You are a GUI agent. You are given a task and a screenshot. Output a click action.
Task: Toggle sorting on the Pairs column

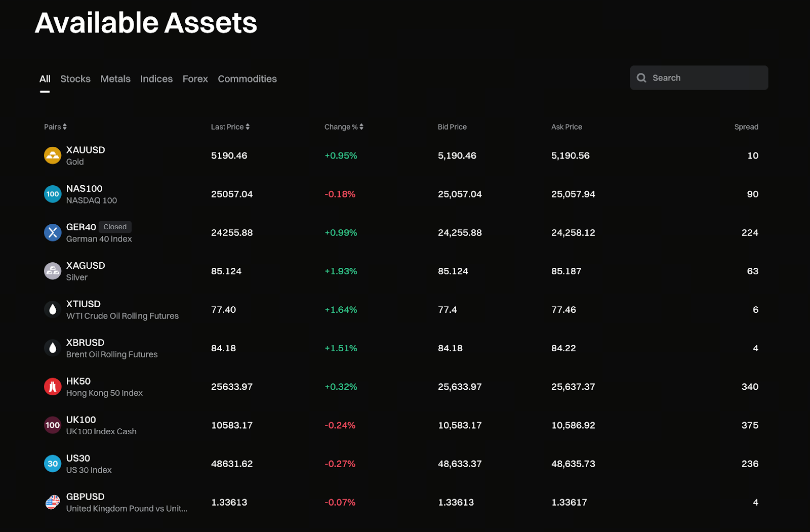tap(55, 127)
